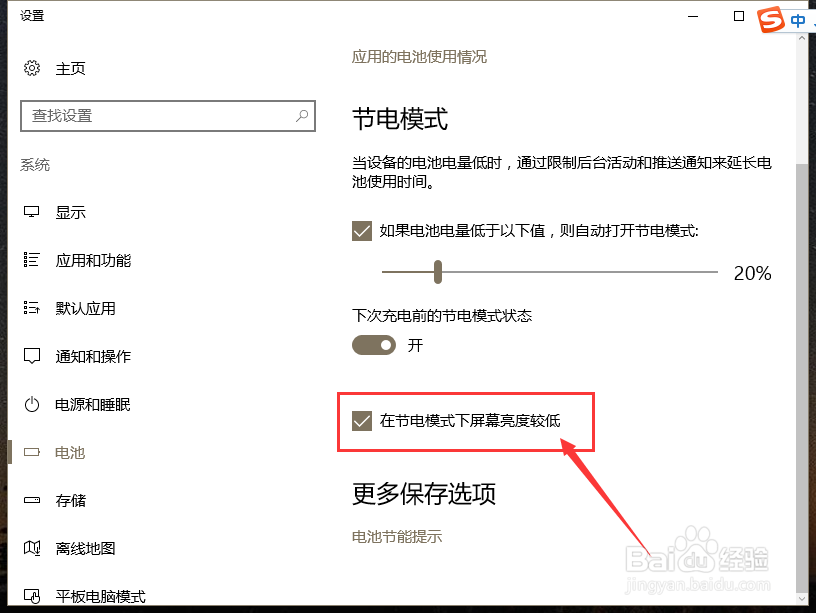This screenshot has height=613, width=816.
Task: Click the 查找设置 search field
Action: tap(168, 116)
